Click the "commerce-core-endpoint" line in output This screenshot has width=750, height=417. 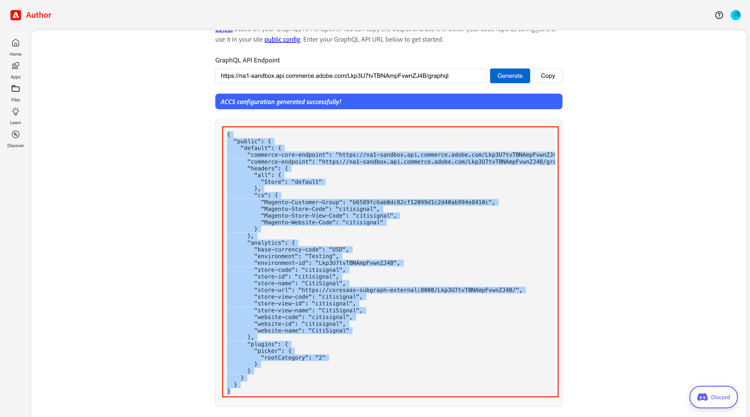point(401,155)
